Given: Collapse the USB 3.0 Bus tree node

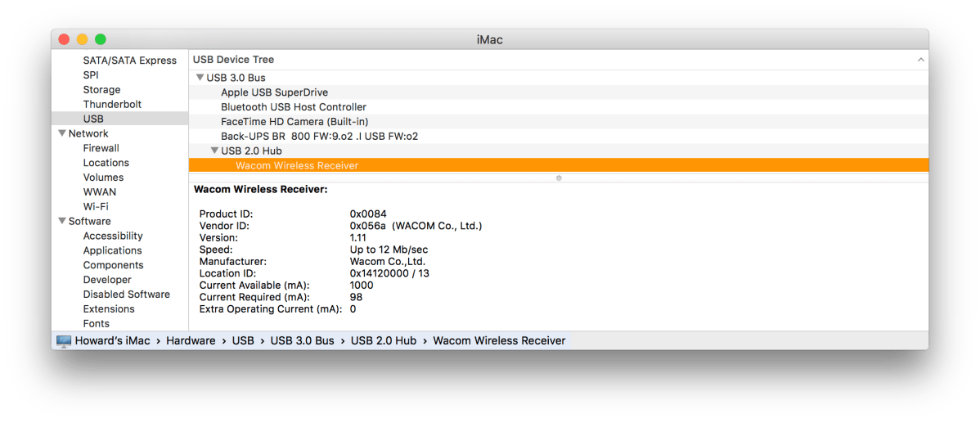Looking at the screenshot, I should 200,78.
